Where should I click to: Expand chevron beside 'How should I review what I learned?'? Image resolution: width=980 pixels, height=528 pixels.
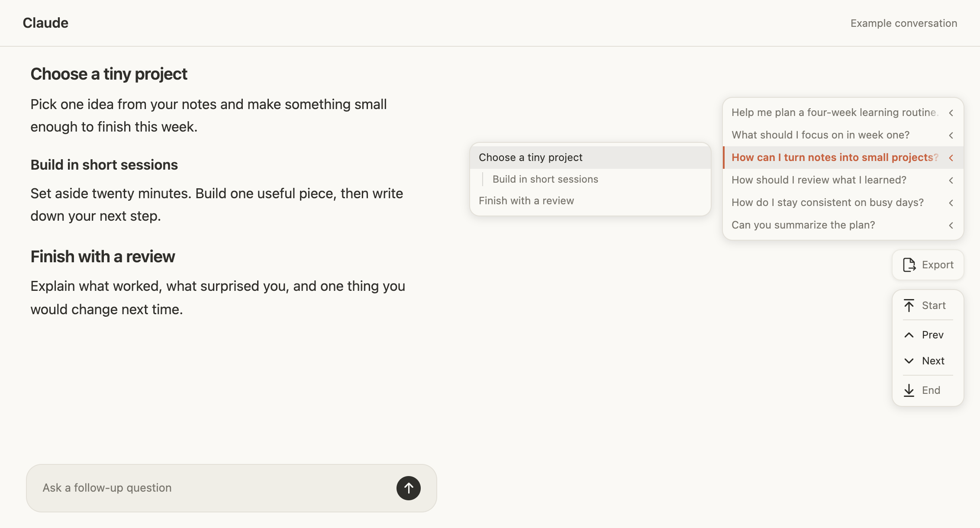(951, 180)
